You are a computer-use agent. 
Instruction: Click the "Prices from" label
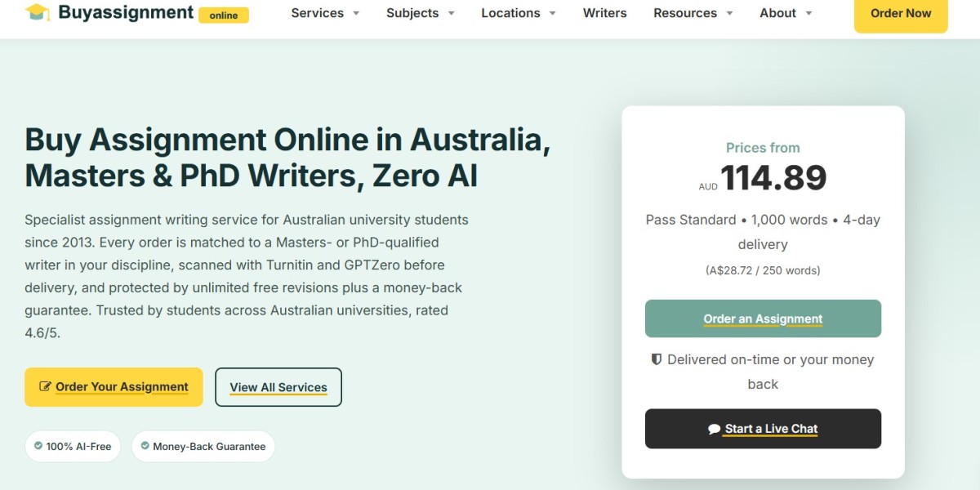pyautogui.click(x=763, y=148)
